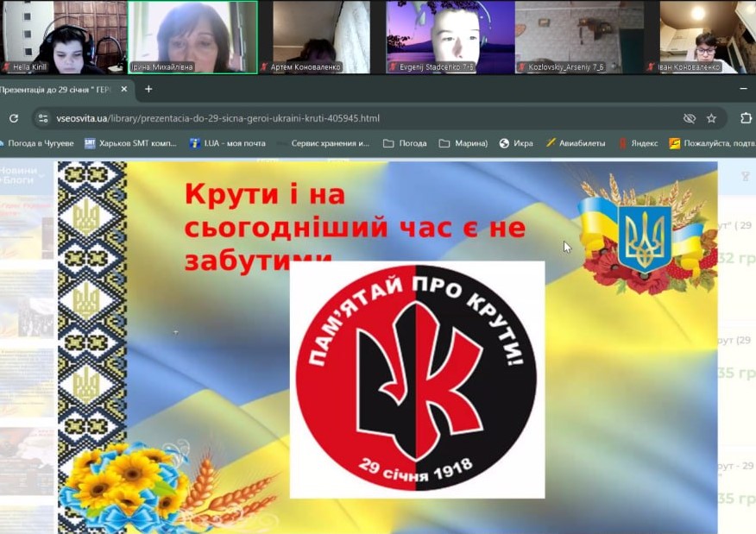The height and width of the screenshot is (534, 756).
Task: Open the extensions puzzle icon
Action: tap(746, 118)
